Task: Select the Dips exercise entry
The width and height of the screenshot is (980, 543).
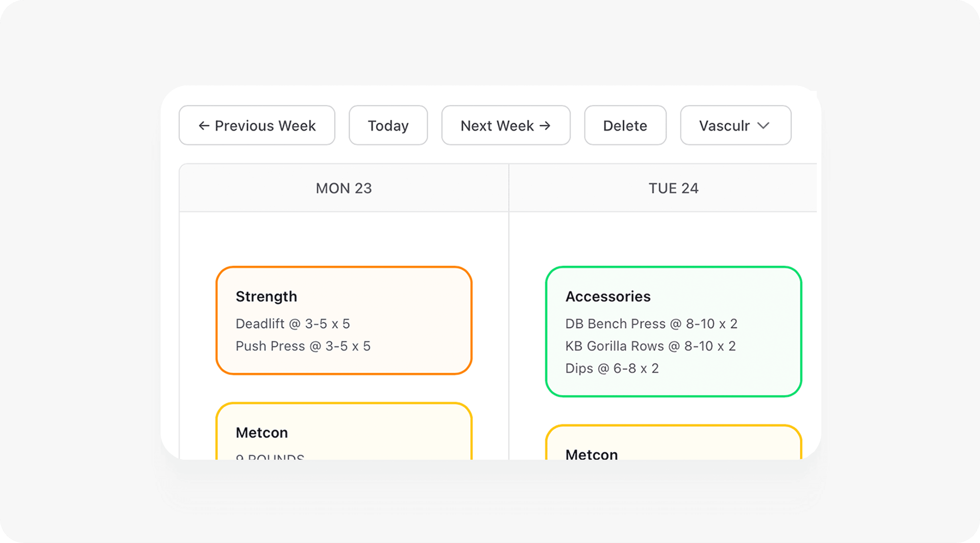Action: [x=612, y=368]
